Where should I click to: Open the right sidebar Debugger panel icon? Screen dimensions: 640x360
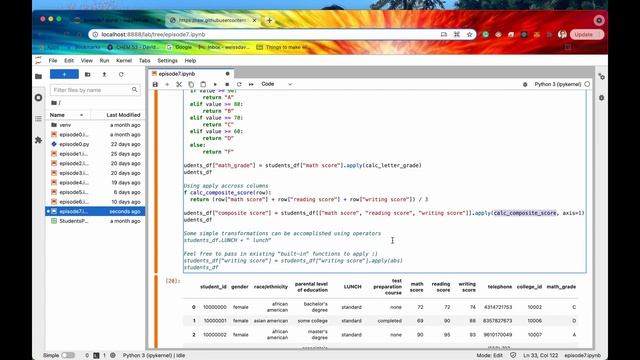[x=601, y=98]
